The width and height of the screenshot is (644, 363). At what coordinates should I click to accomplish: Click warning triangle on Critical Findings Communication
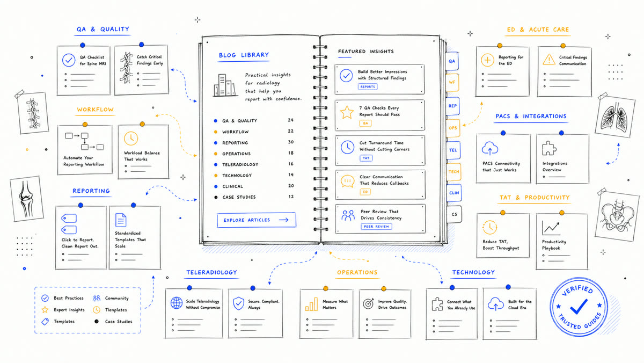tap(548, 59)
